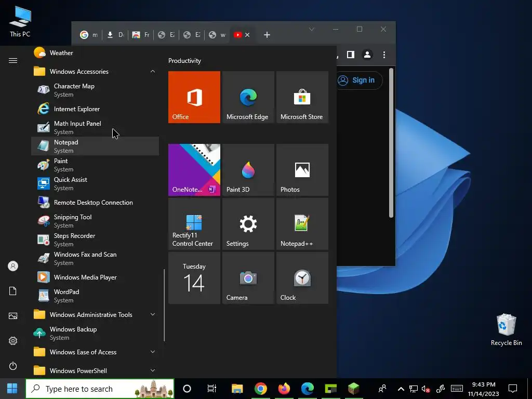The height and width of the screenshot is (399, 532).
Task: Switch to the Google tab in browser
Action: pyautogui.click(x=88, y=35)
